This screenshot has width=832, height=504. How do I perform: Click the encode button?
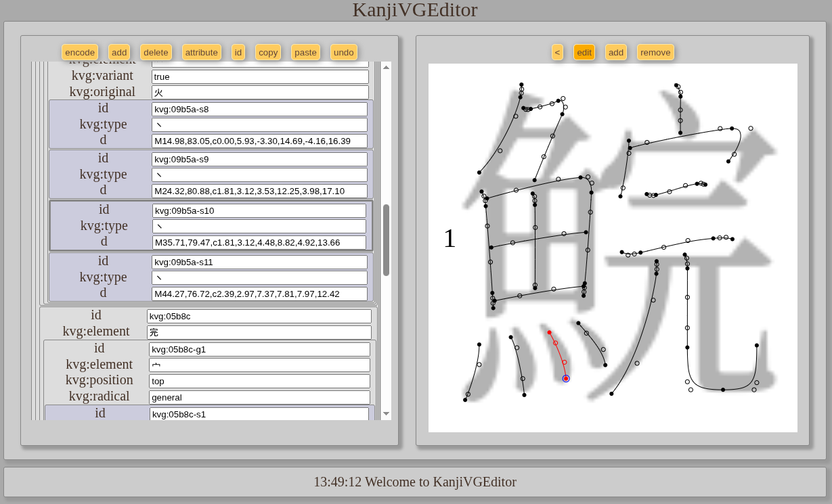pyautogui.click(x=80, y=52)
